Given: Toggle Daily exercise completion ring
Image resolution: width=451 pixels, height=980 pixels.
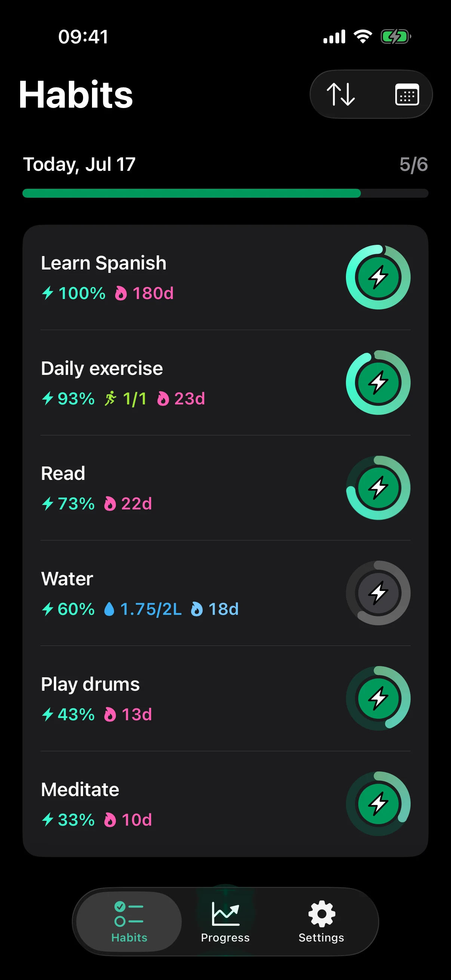Looking at the screenshot, I should (378, 382).
